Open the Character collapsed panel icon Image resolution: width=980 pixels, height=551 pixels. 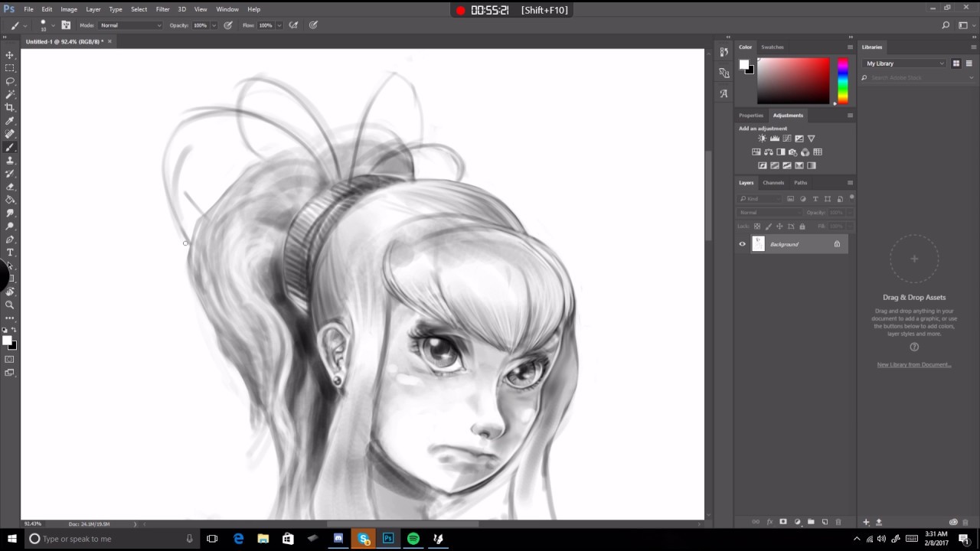(x=724, y=93)
